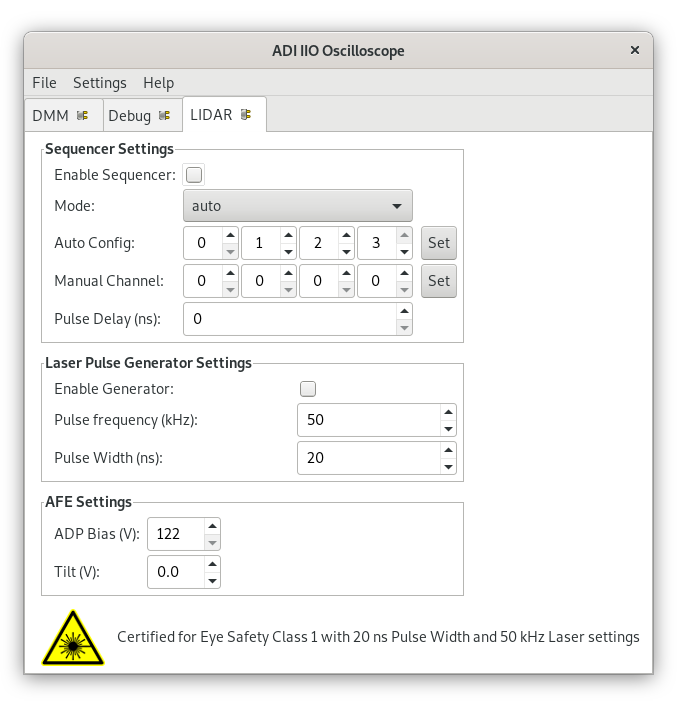The height and width of the screenshot is (712, 686).
Task: Increase first Auto Config value
Action: click(230, 235)
